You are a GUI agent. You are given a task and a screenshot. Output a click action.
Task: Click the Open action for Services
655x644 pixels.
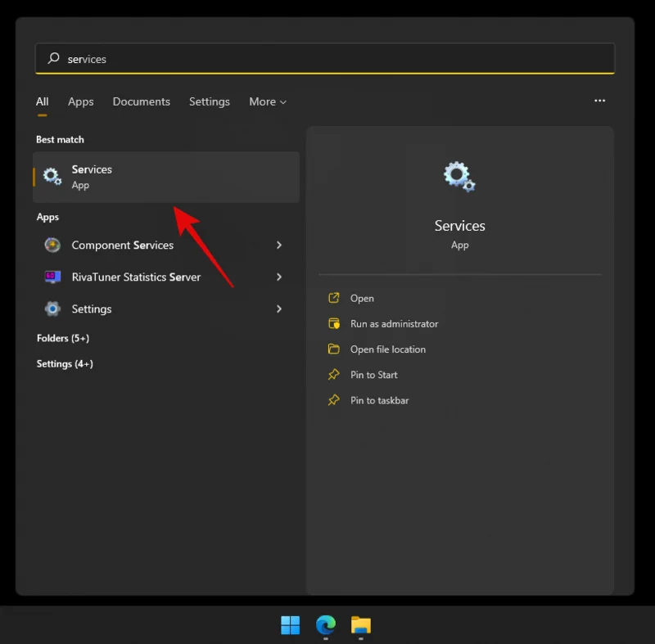click(x=361, y=298)
